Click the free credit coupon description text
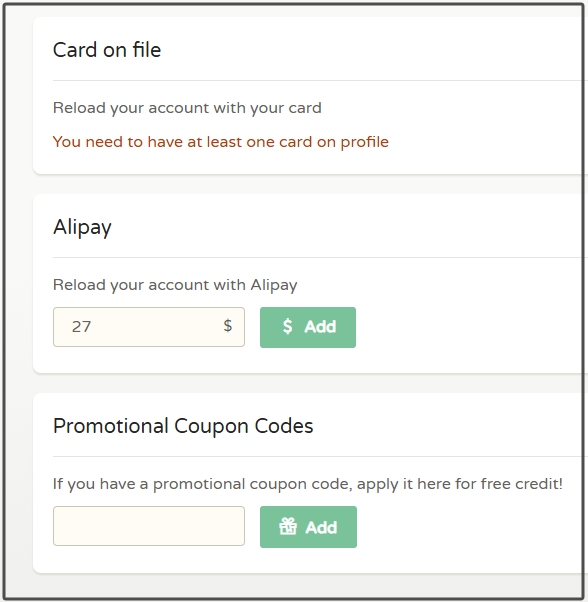 pyautogui.click(x=308, y=484)
